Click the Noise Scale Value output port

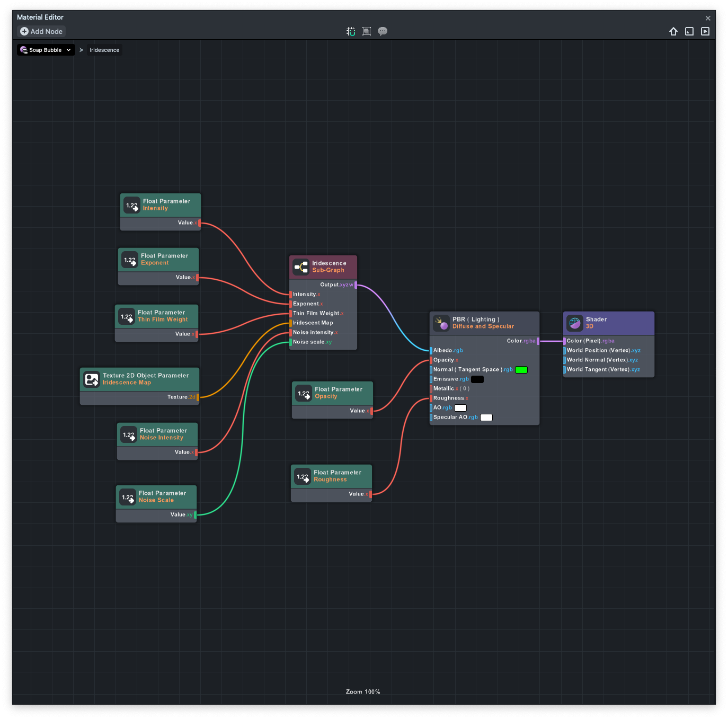195,515
